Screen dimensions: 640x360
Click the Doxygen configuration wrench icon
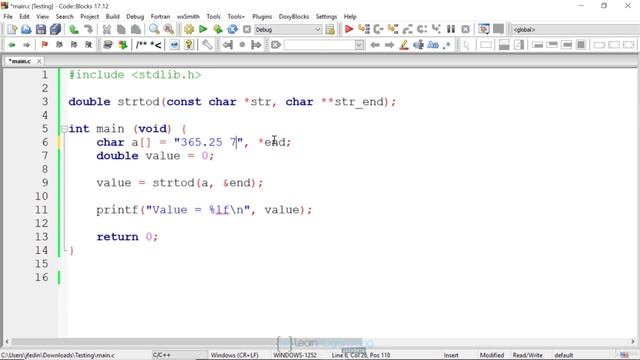(207, 45)
